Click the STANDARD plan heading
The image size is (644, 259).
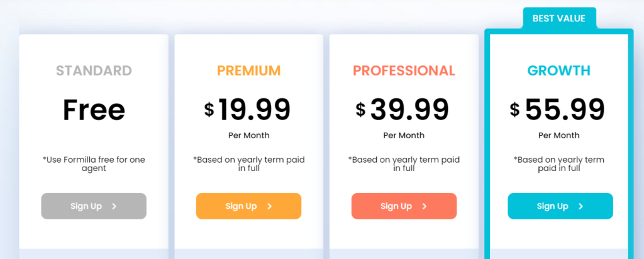coord(94,70)
